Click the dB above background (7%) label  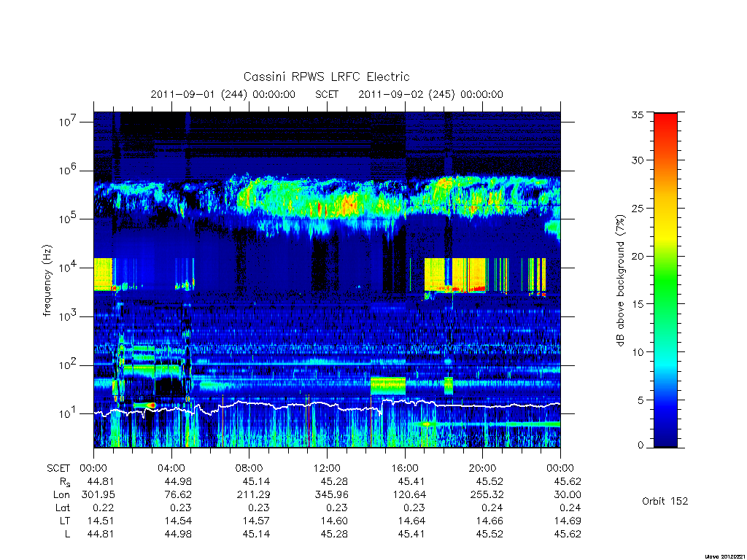click(620, 280)
